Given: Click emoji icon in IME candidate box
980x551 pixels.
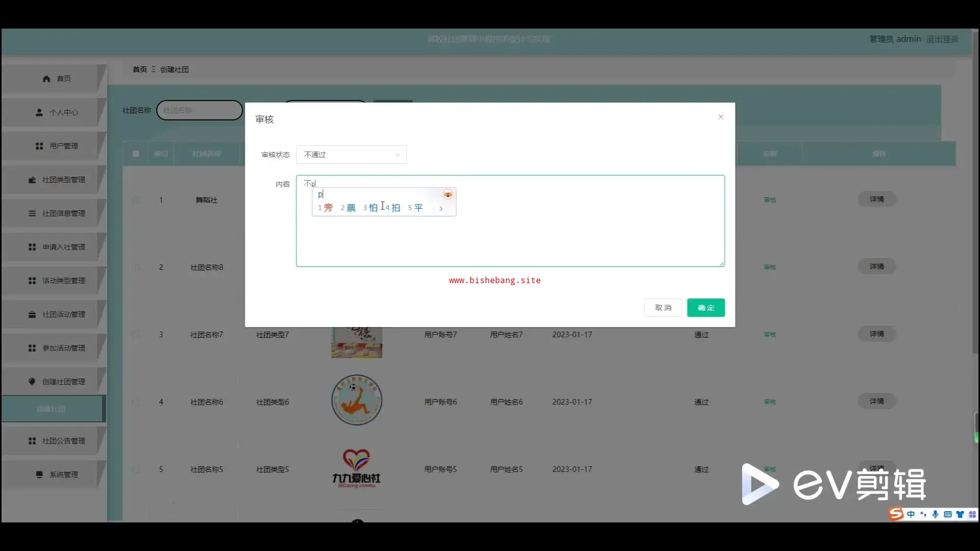Looking at the screenshot, I should 448,194.
